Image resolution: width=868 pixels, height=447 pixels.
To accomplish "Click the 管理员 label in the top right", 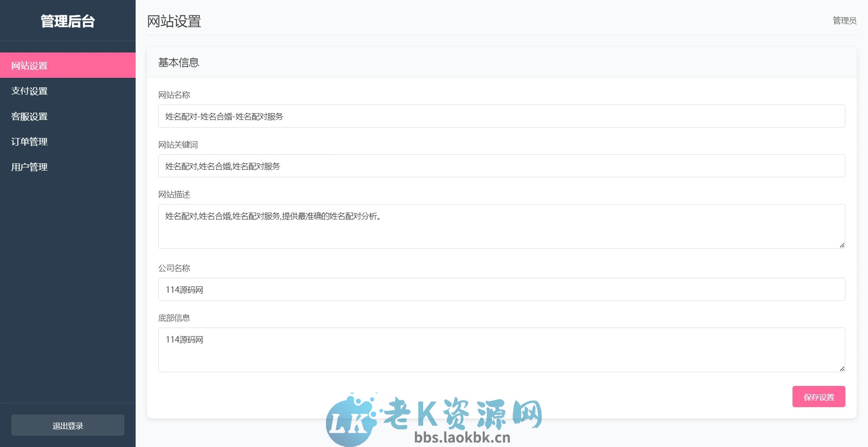I will click(844, 20).
